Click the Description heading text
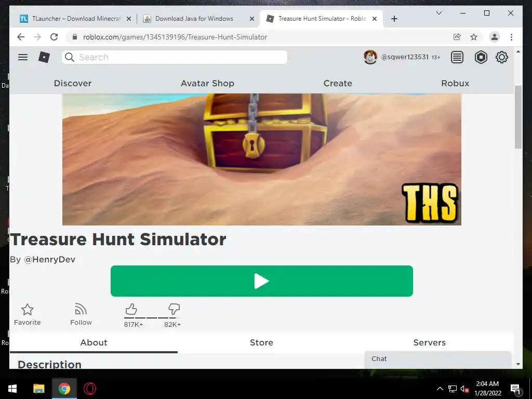Viewport: 532px width, 399px height. (x=49, y=364)
